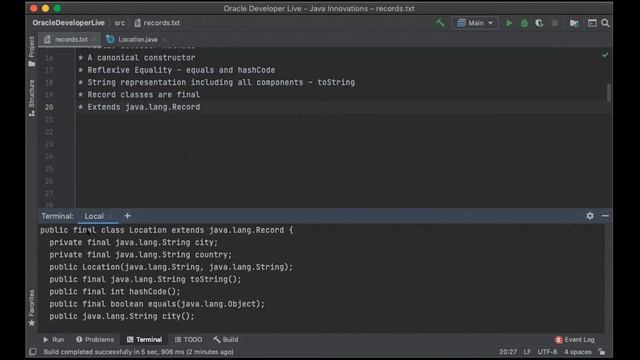Open the Favorites tool window

pyautogui.click(x=32, y=308)
